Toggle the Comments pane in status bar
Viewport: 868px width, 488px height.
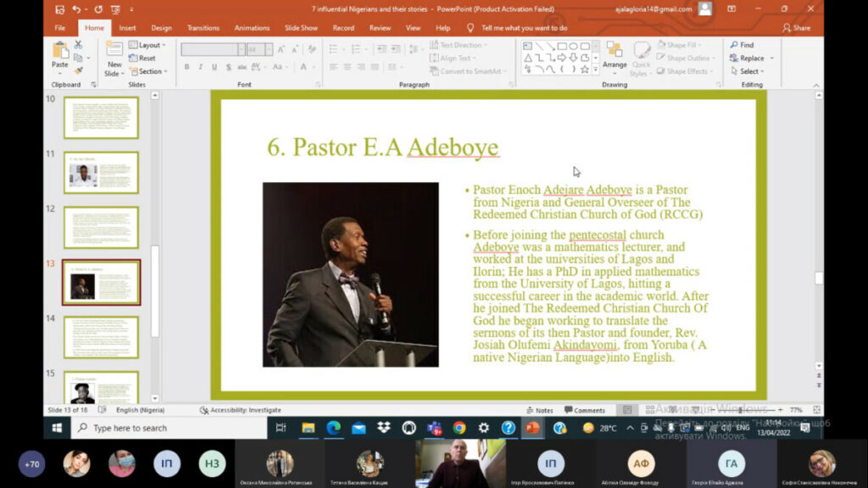(x=584, y=410)
